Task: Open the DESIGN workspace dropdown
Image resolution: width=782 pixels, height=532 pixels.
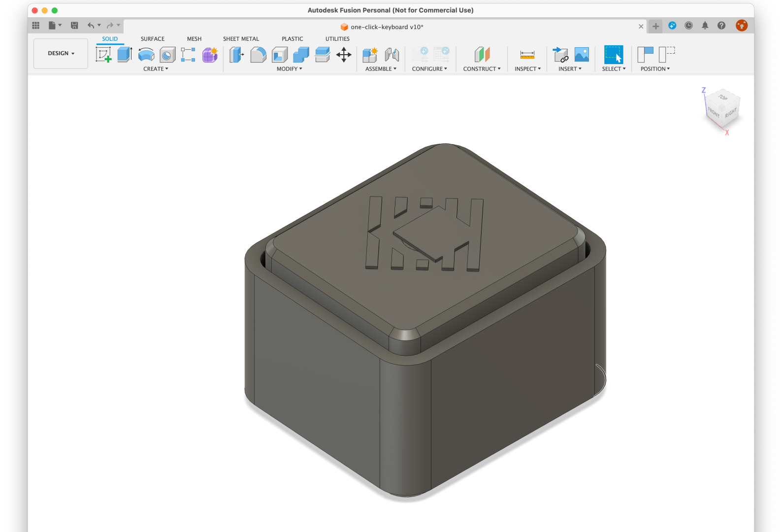Action: point(61,53)
